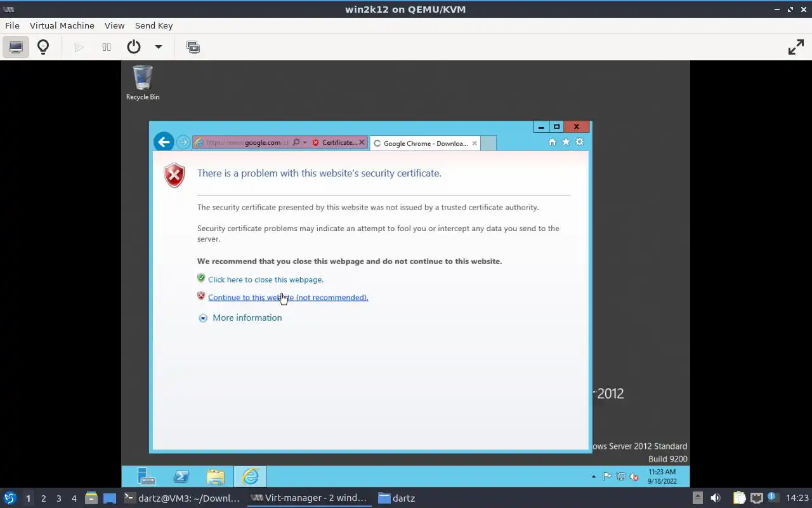Shut down the virtual machine power icon
Screen dimensions: 812x508
133,47
